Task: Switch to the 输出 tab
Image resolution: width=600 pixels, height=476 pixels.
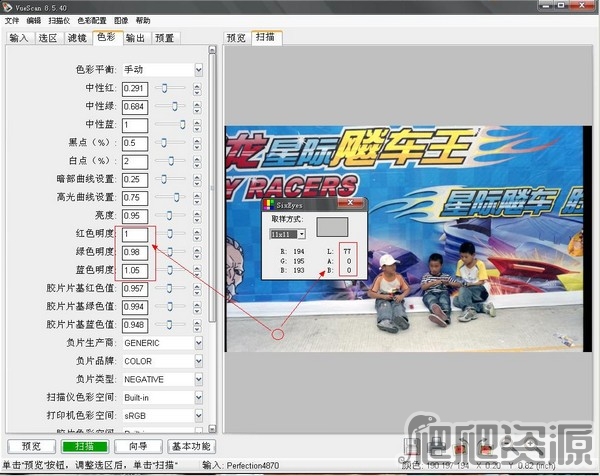Action: (x=135, y=38)
